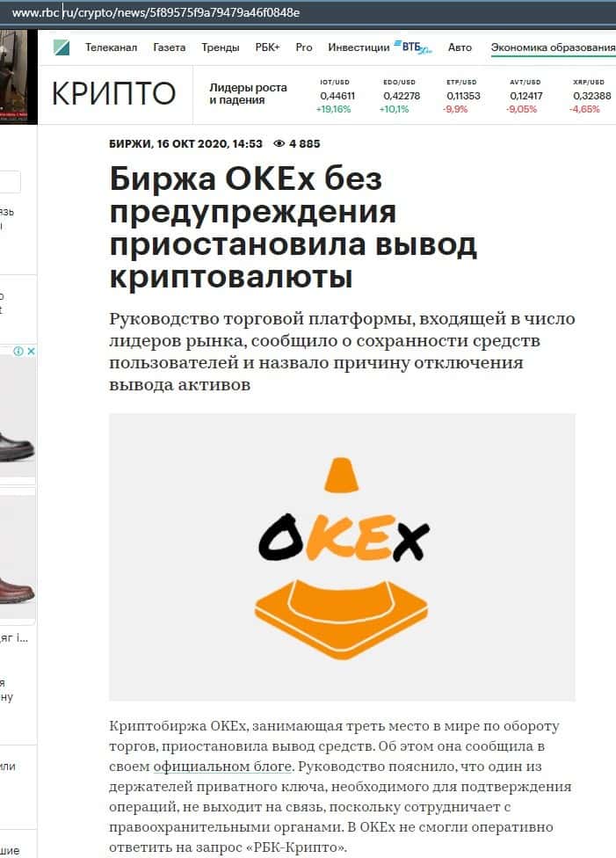
Task: Click the RBC green logo icon
Action: coord(62,47)
